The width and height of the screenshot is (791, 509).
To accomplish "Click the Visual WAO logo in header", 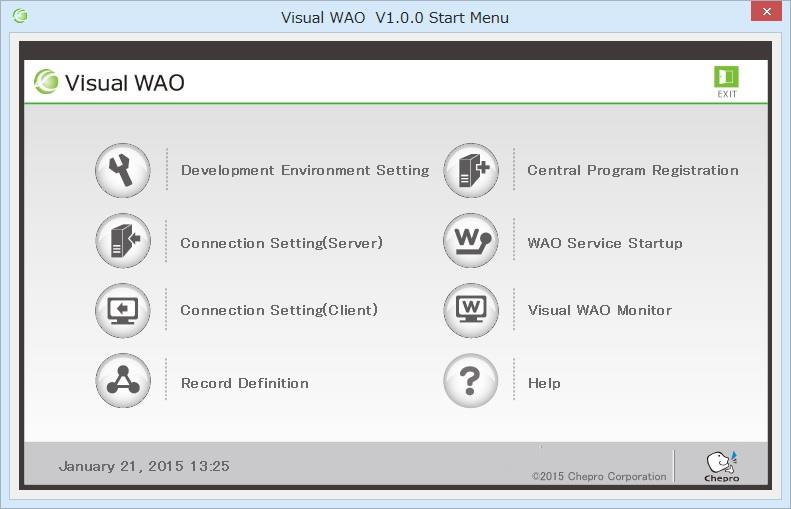I will [x=109, y=82].
